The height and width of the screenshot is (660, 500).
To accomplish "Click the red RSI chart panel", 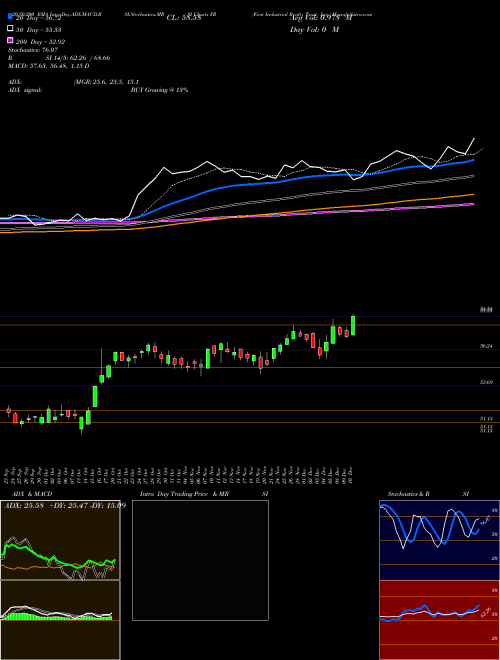I will point(439,620).
